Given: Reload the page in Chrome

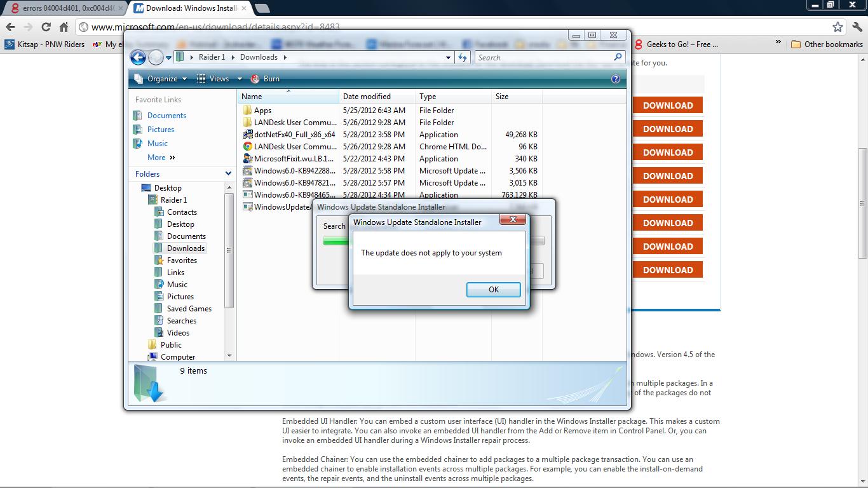Looking at the screenshot, I should [46, 27].
